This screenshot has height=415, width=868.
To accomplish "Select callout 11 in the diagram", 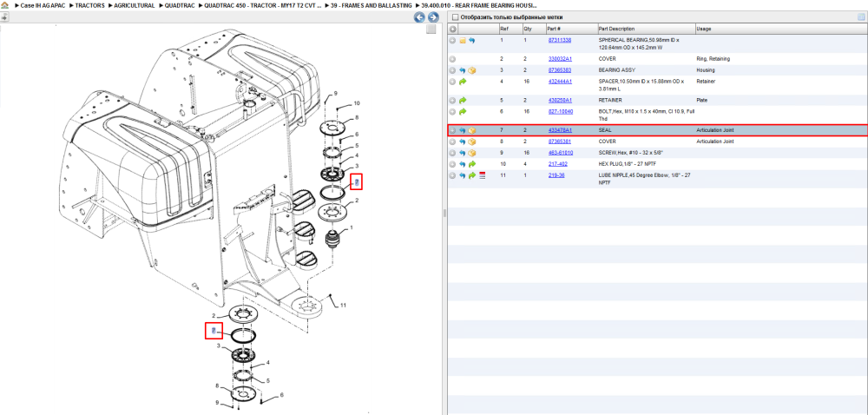I will (x=343, y=306).
